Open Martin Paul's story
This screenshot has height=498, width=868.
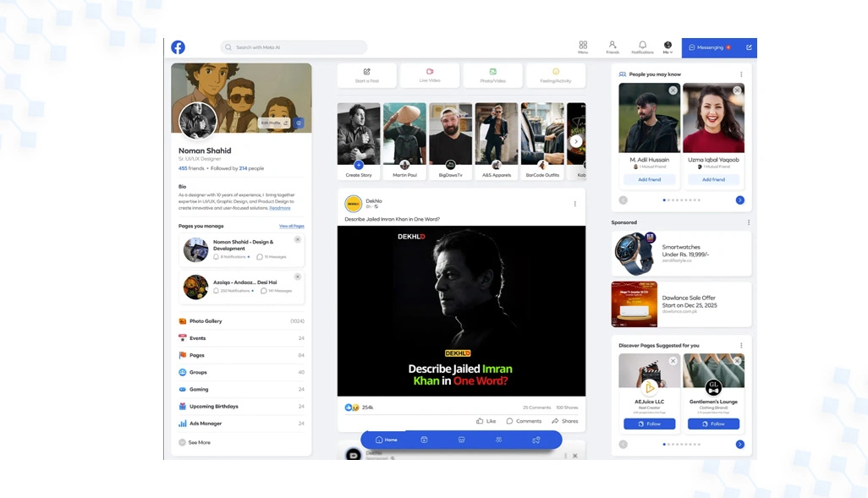pyautogui.click(x=404, y=140)
